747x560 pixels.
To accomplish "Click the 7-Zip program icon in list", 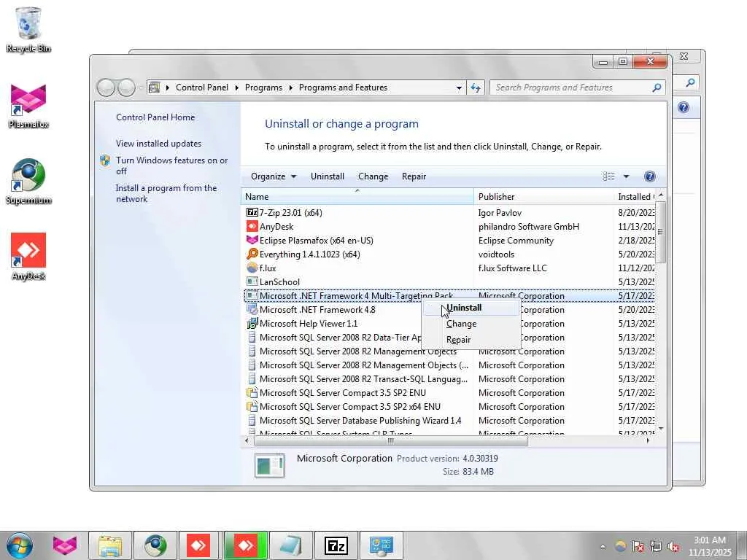I will tap(252, 212).
